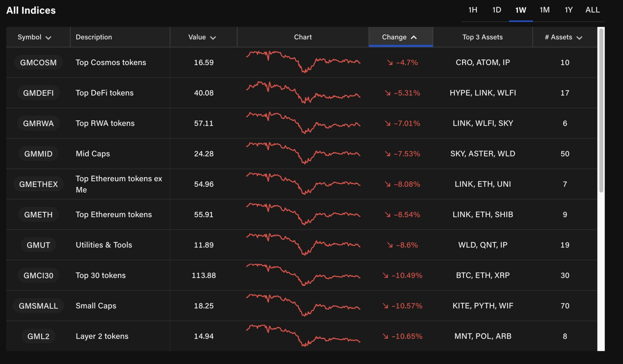
Task: Switch to the 1H timeframe tab
Action: click(x=473, y=10)
